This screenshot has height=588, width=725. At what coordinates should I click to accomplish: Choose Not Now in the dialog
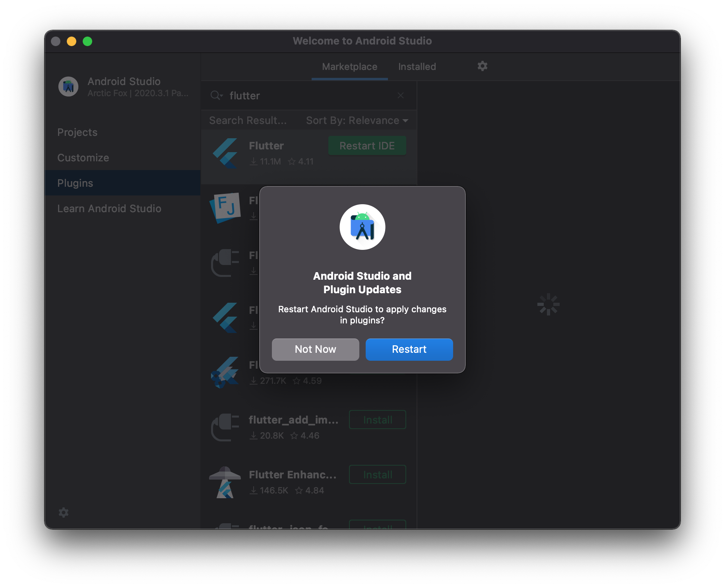point(315,349)
